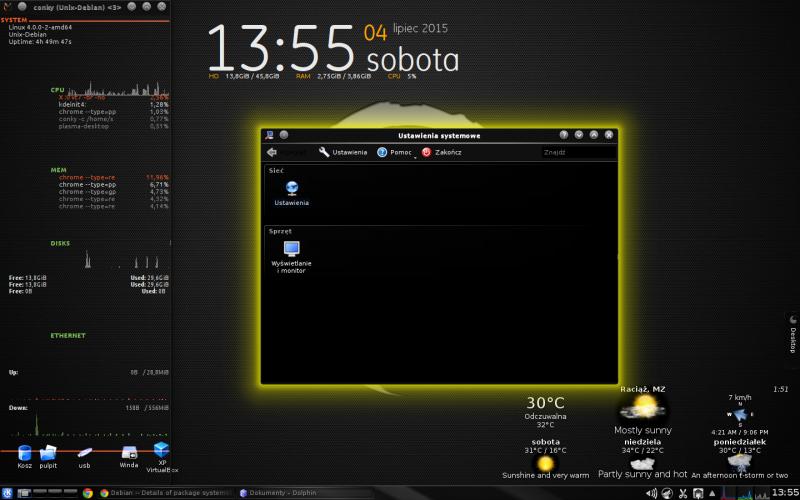This screenshot has height=500, width=800.
Task: Expand the Pomoc dropdown menu
Action: coord(396,152)
